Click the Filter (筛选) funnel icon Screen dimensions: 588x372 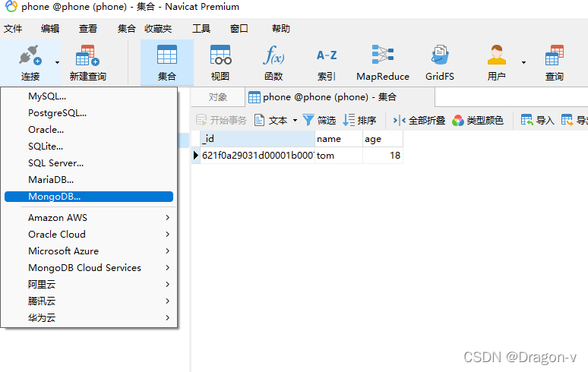coord(308,120)
